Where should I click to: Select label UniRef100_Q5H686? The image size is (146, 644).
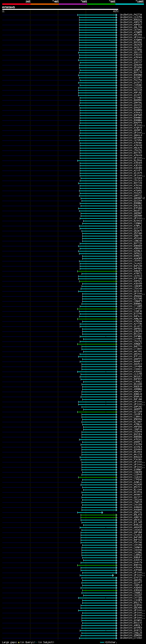click(x=131, y=296)
